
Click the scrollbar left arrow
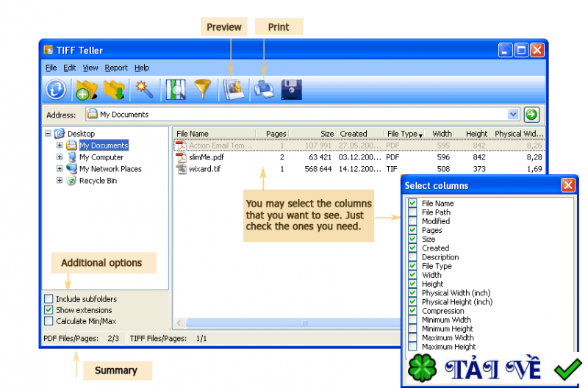[x=179, y=323]
